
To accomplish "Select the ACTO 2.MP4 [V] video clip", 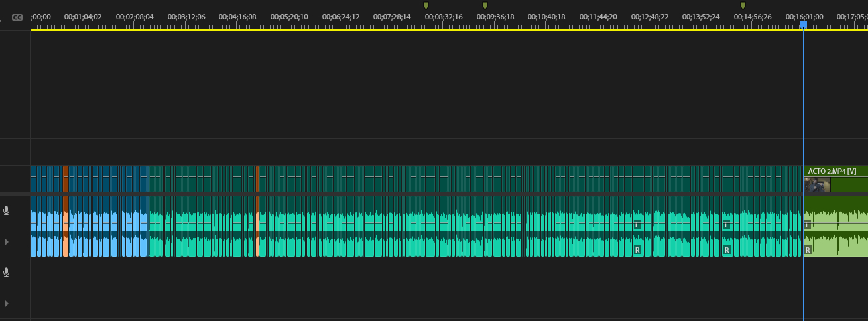I will (x=836, y=171).
